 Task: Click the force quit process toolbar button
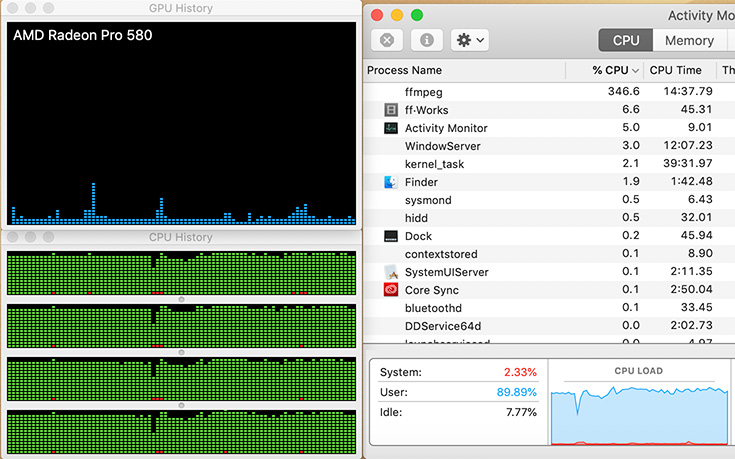387,40
